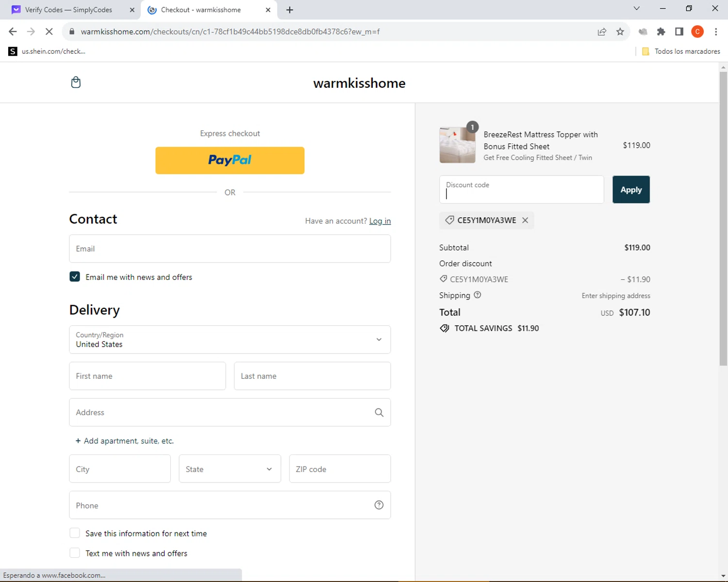Open Chrome three-dot menu
The image size is (728, 582).
(716, 32)
